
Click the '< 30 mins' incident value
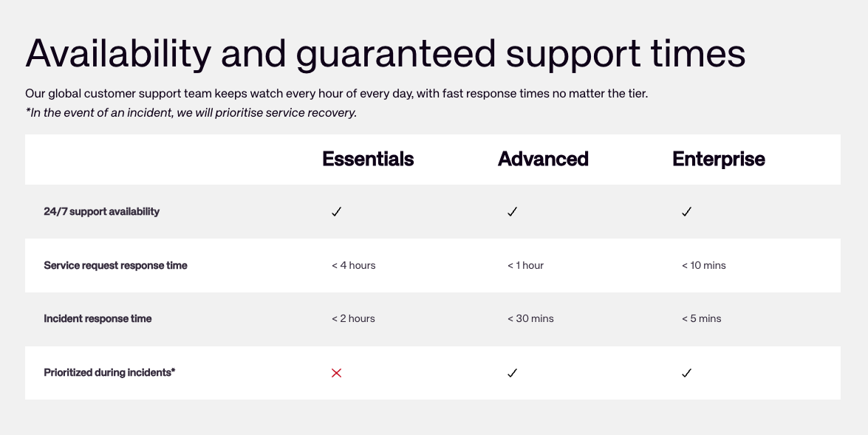[530, 319]
